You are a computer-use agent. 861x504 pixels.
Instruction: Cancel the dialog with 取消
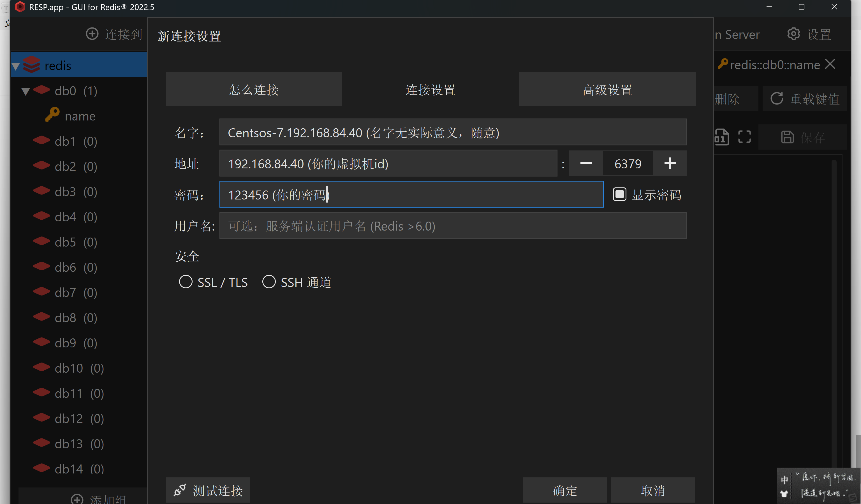coord(653,490)
